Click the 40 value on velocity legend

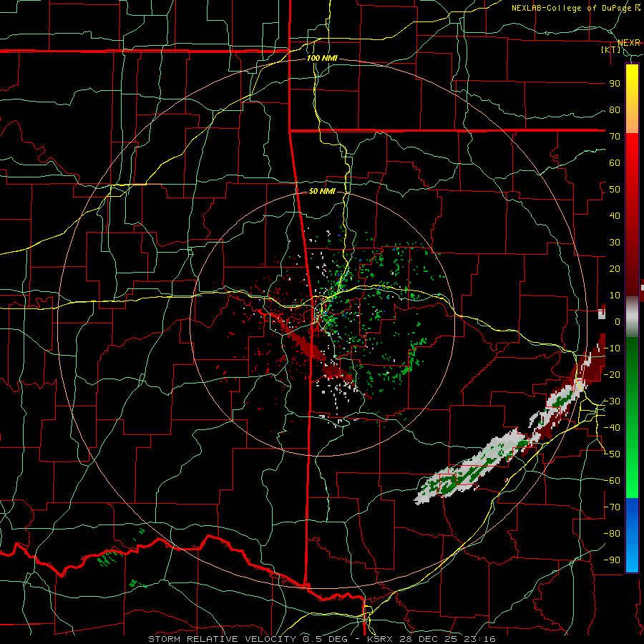[x=615, y=216]
